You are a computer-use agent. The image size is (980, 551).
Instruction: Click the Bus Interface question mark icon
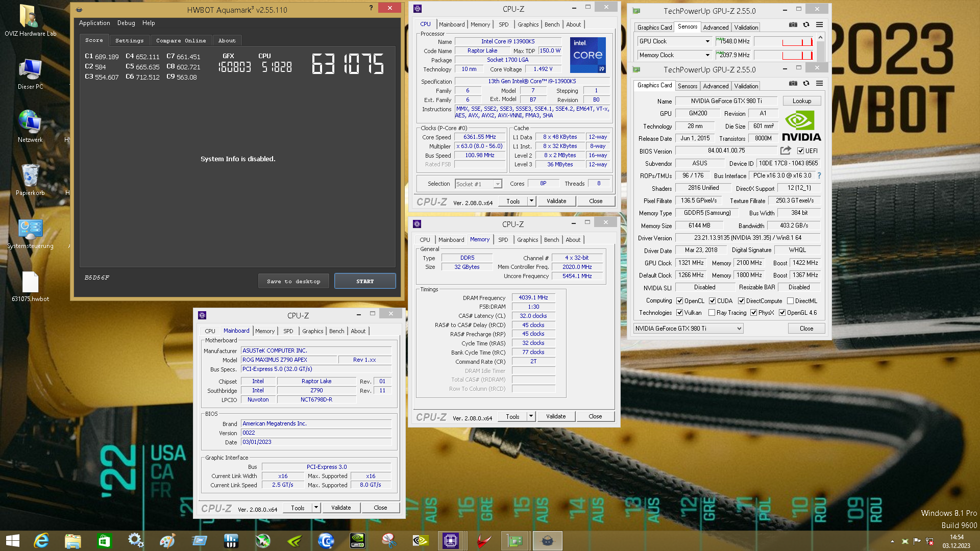click(x=819, y=176)
